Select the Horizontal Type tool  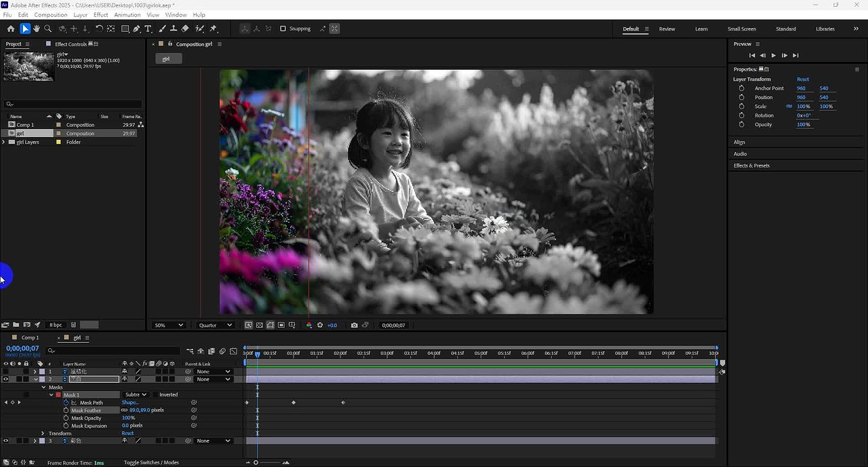(x=148, y=29)
